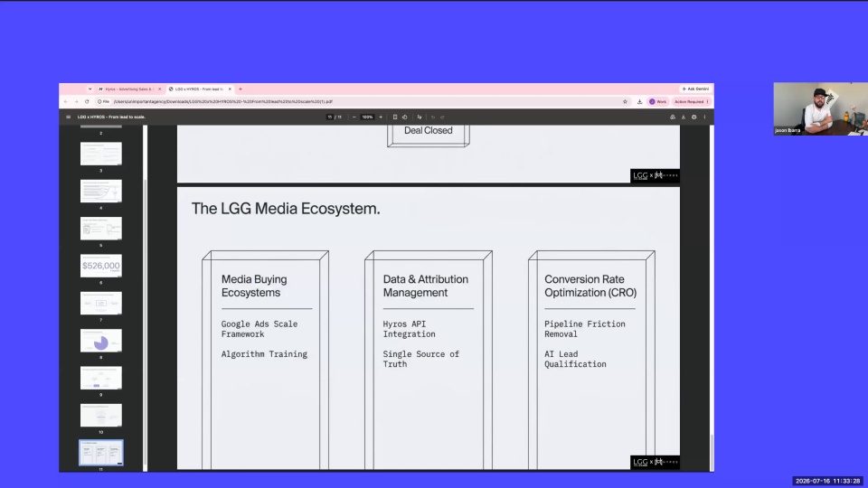The height and width of the screenshot is (488, 868).
Task: Click the Ask Gemini button
Action: point(695,89)
